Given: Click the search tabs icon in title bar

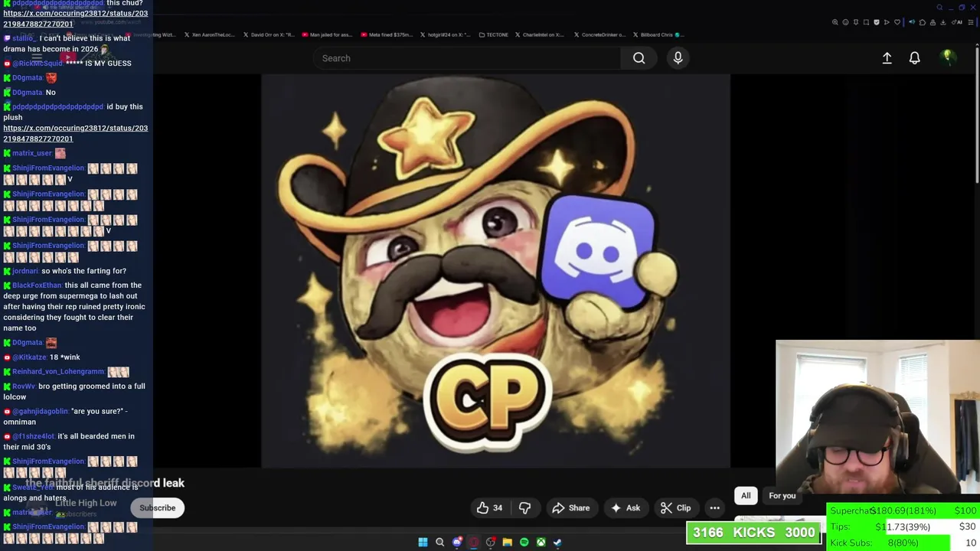Looking at the screenshot, I should tap(939, 8).
